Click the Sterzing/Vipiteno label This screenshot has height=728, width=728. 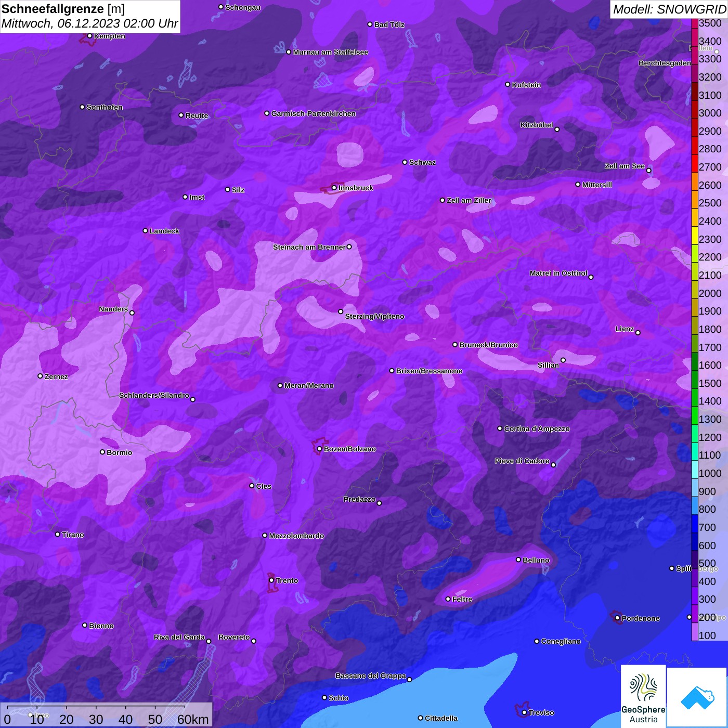pos(374,316)
